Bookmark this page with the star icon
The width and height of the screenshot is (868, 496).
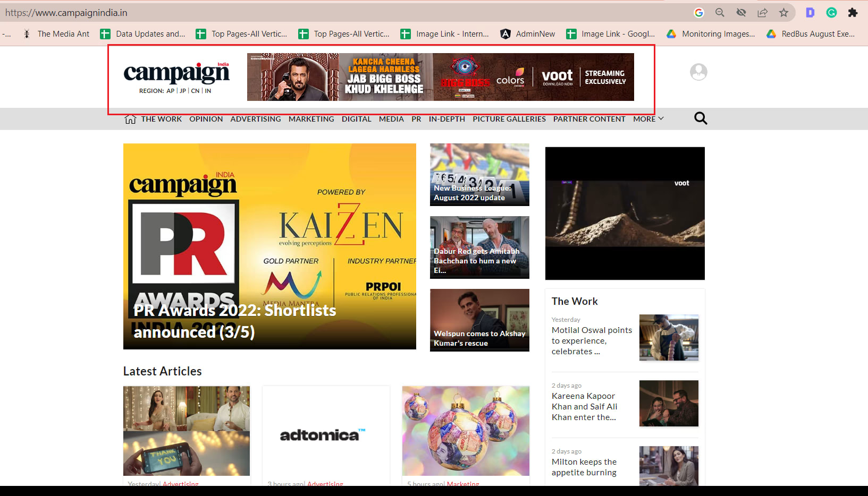click(783, 13)
